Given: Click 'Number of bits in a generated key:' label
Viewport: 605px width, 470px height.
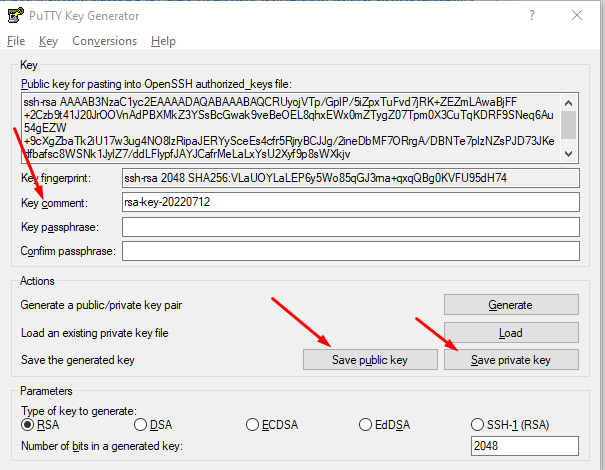Looking at the screenshot, I should [x=102, y=446].
